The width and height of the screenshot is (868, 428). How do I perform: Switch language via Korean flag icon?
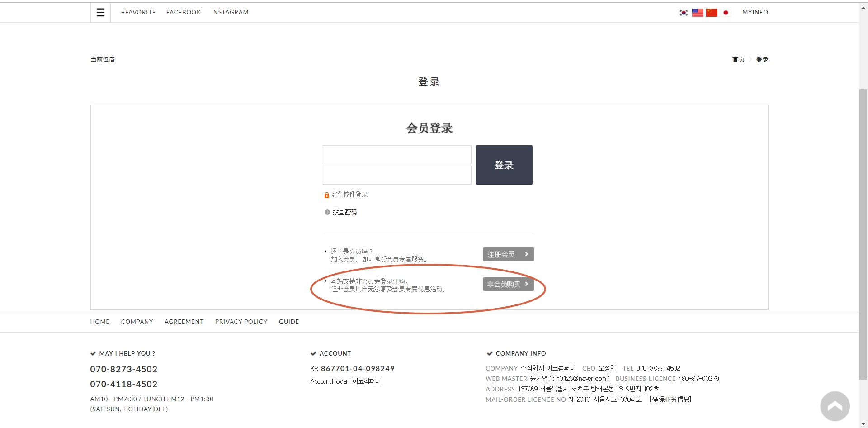[x=684, y=13]
